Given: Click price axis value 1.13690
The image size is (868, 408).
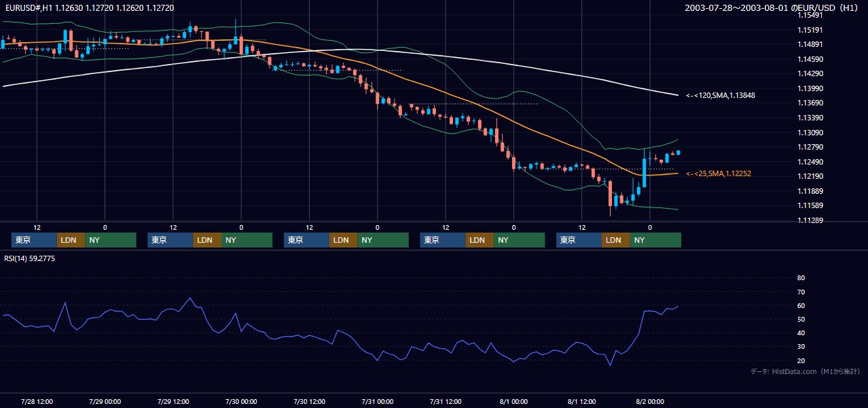Looking at the screenshot, I should (x=811, y=103).
